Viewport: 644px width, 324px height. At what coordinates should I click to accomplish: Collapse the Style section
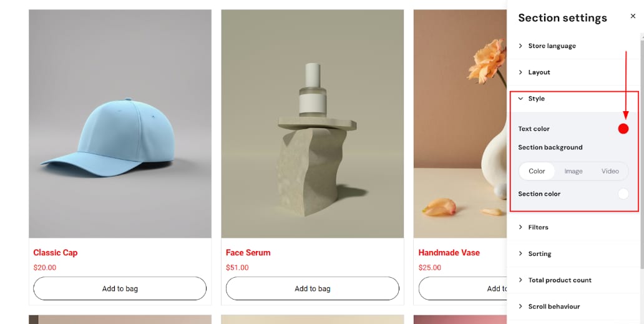pyautogui.click(x=573, y=99)
